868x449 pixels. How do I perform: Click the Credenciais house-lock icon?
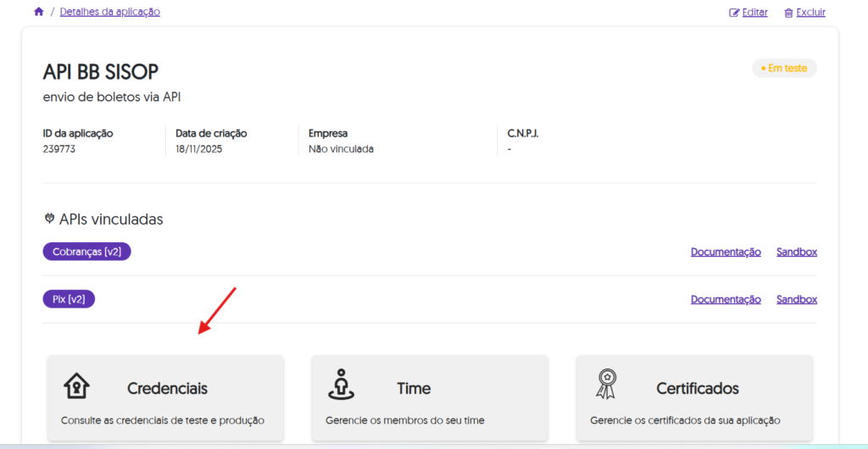pyautogui.click(x=76, y=385)
